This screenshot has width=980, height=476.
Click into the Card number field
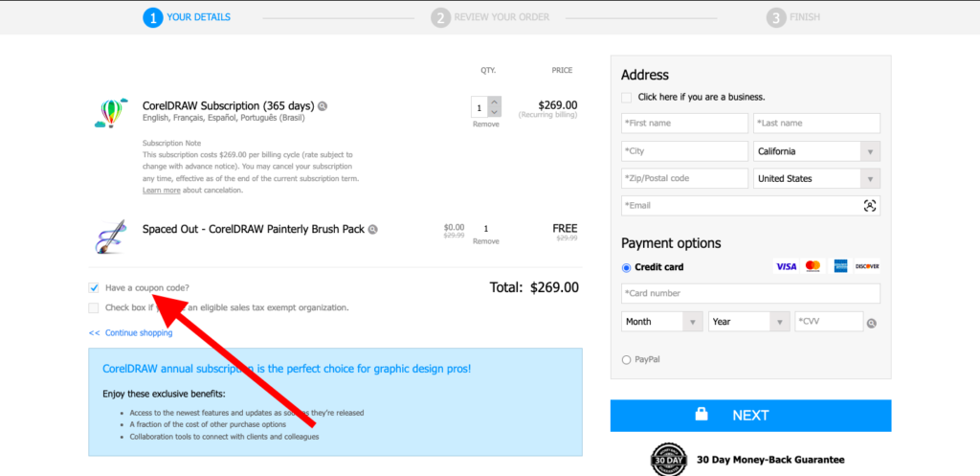750,293
